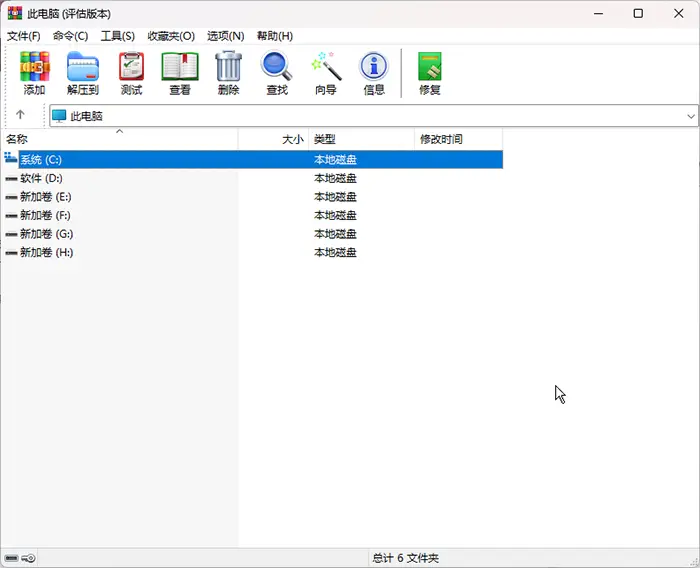This screenshot has height=568, width=700.
Task: Select the 新加卷 (H:) drive
Action: coord(46,253)
